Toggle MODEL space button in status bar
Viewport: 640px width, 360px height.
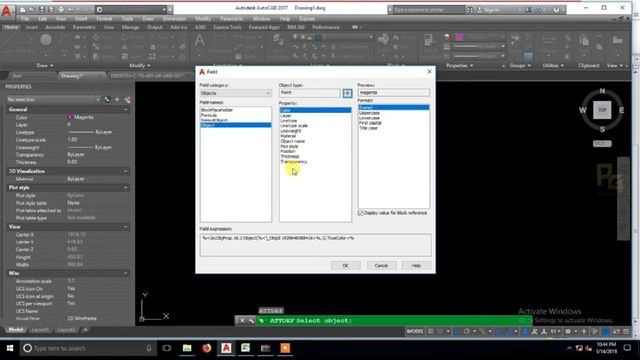pyautogui.click(x=415, y=331)
